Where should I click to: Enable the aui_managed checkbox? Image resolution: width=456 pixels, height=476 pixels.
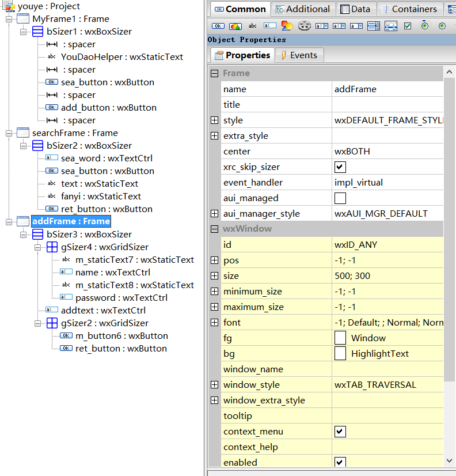[x=340, y=198]
